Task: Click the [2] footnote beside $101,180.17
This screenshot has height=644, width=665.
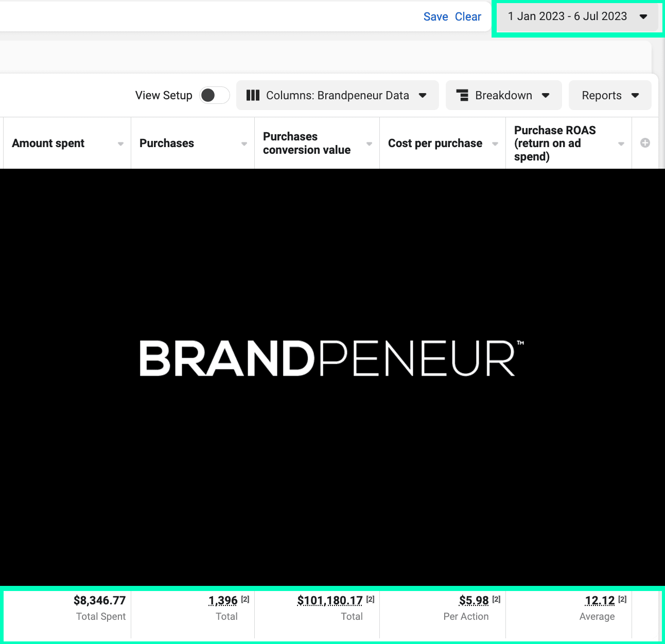Action: pos(370,599)
